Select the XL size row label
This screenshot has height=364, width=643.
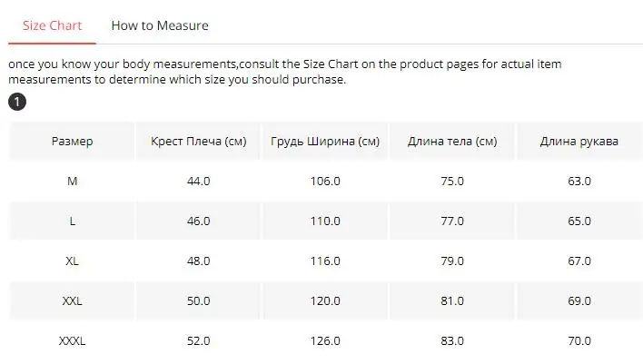click(x=72, y=261)
